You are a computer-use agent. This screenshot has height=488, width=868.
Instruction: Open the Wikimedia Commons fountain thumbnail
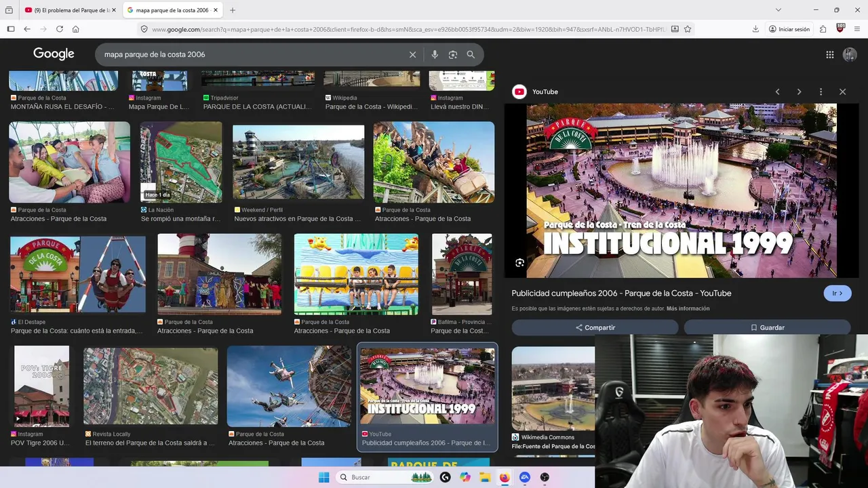tap(553, 389)
